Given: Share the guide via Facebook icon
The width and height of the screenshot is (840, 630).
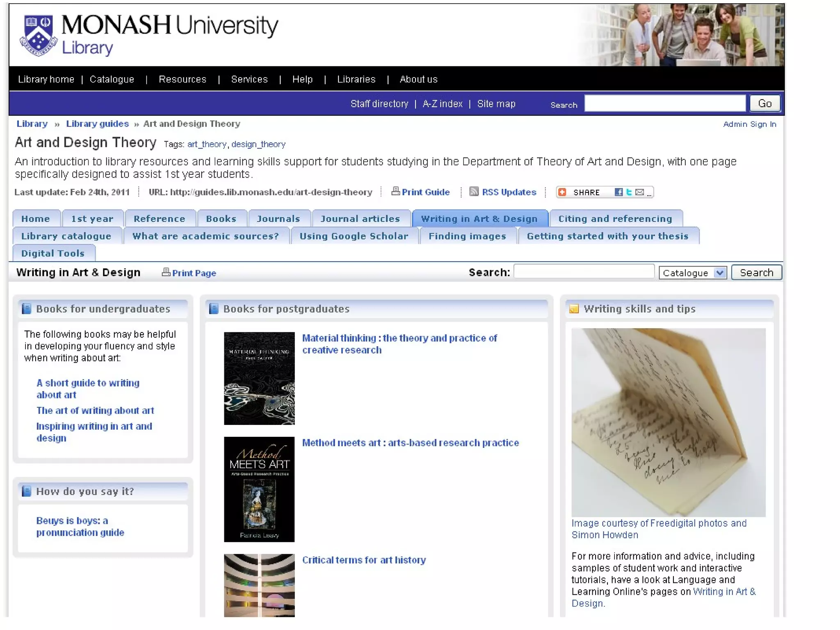Looking at the screenshot, I should (x=619, y=192).
